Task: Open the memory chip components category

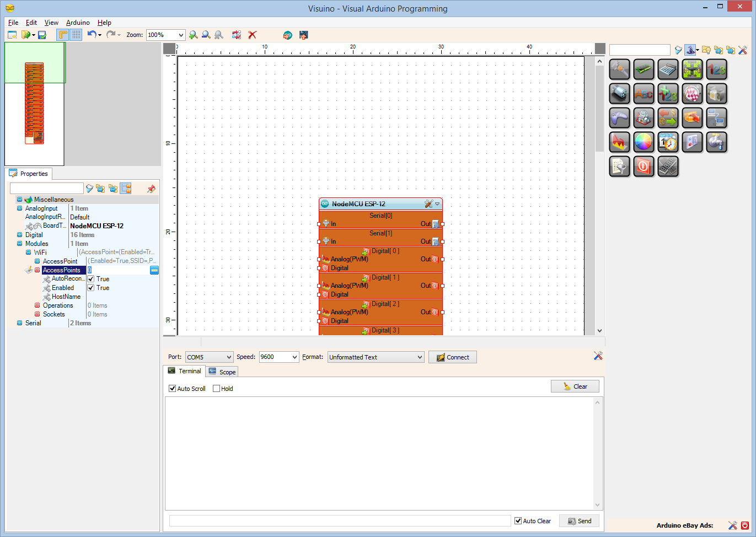Action: [x=644, y=69]
